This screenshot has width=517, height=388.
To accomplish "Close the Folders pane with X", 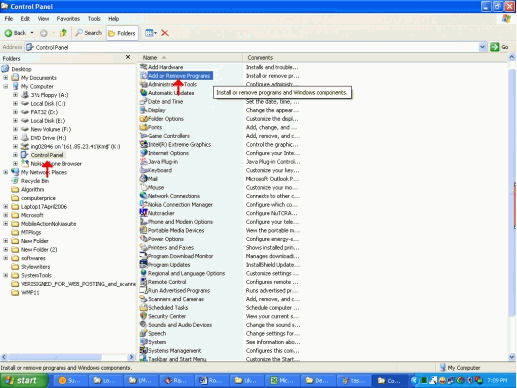I will 128,57.
